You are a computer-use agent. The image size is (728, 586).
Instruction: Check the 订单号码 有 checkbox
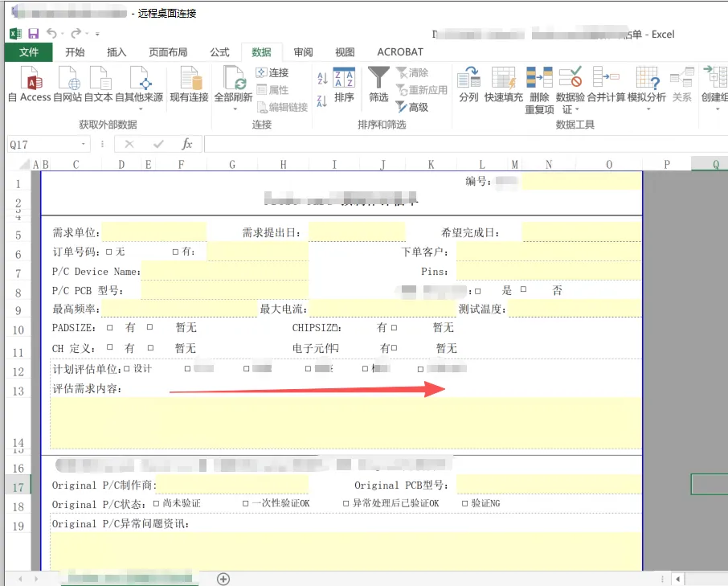[x=175, y=252]
